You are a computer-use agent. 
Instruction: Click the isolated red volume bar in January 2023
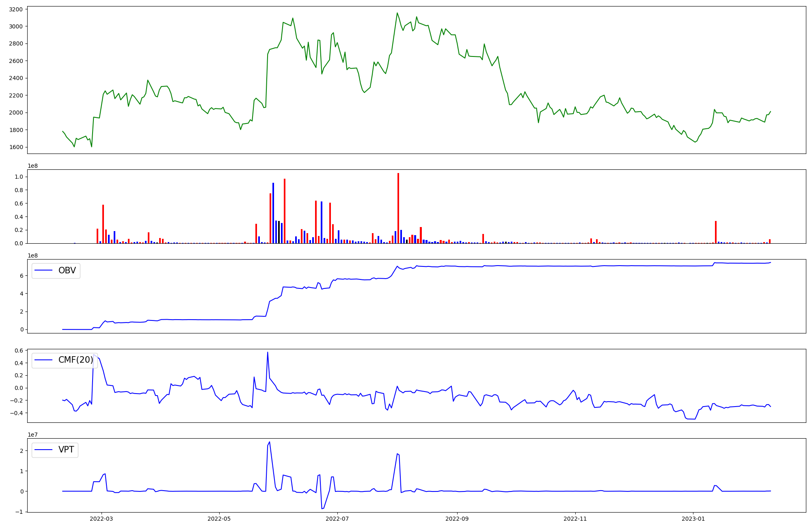(716, 232)
